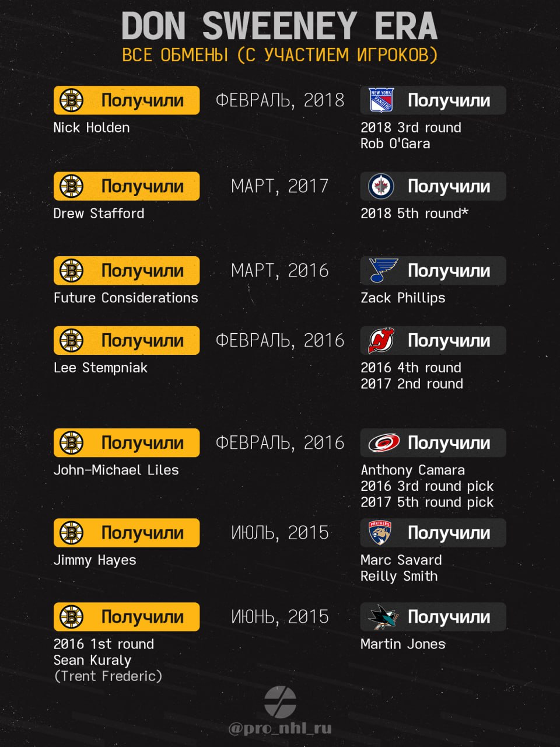Click the DON SWEENEY ERA title
Screen dimensions: 560x747
(280, 26)
